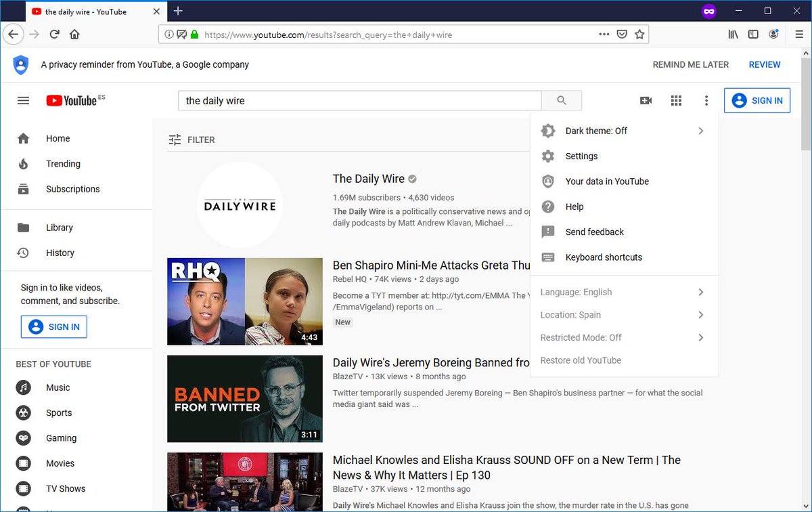Expand the Location: Spain option
Image resolution: width=812 pixels, height=512 pixels.
coord(625,315)
